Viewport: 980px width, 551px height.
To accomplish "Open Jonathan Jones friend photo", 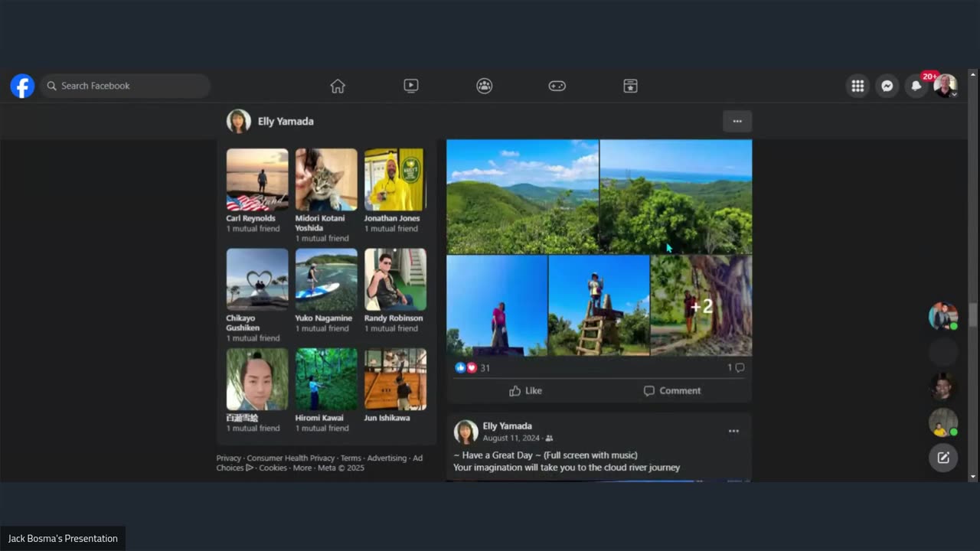I will point(395,180).
